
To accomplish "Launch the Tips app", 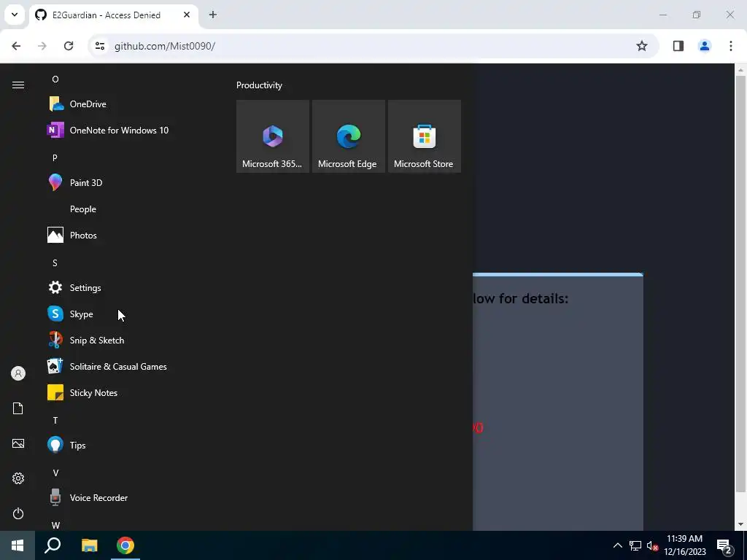I will (128, 446).
